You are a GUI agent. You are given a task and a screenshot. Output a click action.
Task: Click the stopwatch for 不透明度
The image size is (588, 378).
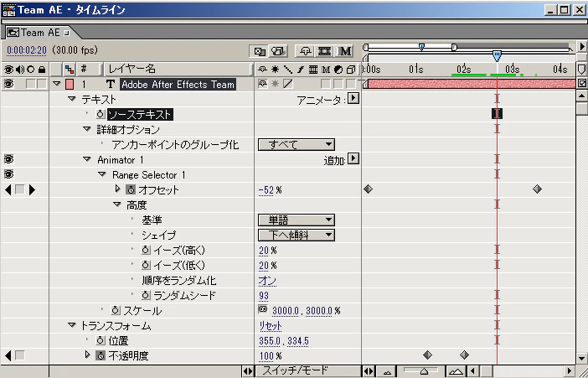[x=101, y=355]
